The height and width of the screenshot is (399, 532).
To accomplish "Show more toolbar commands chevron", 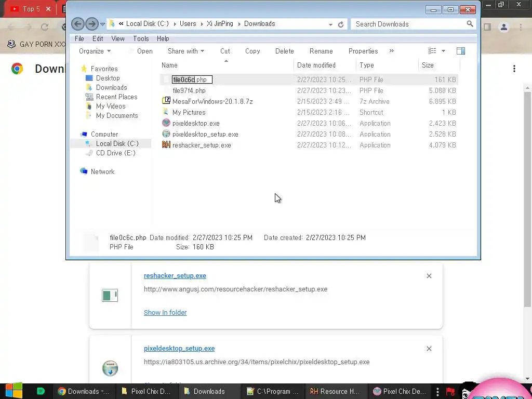I will 392,51.
